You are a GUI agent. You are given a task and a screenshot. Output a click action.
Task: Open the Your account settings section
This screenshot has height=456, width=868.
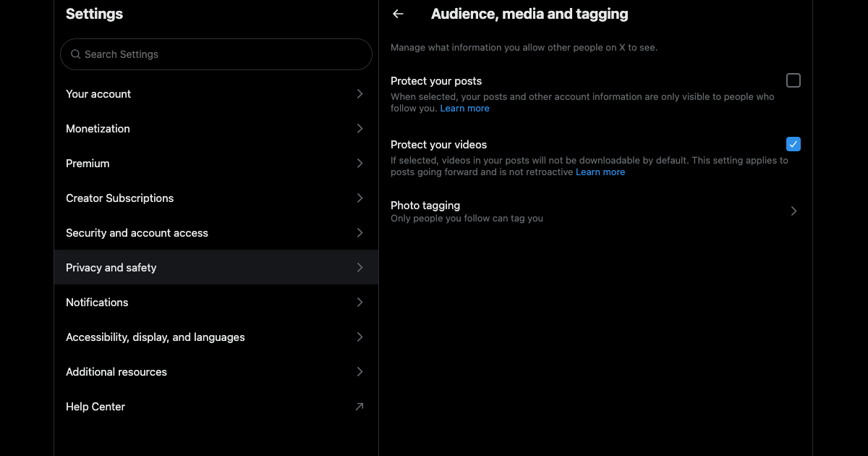click(x=216, y=94)
